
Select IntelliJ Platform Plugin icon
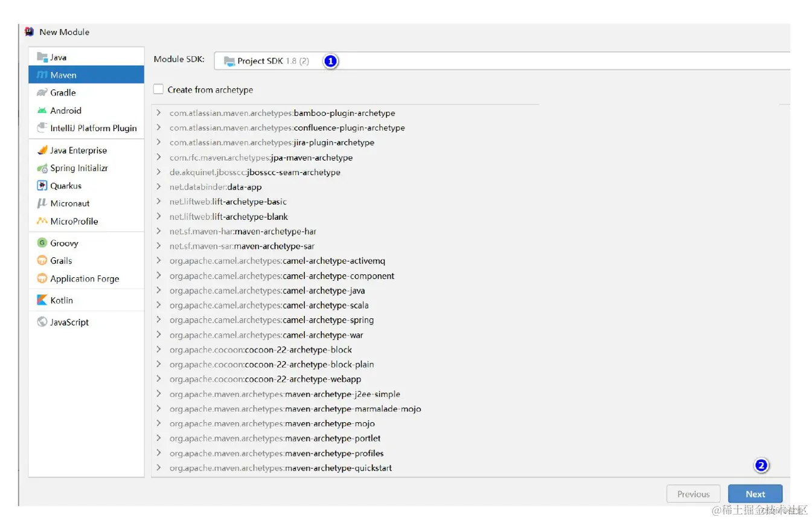coord(42,128)
